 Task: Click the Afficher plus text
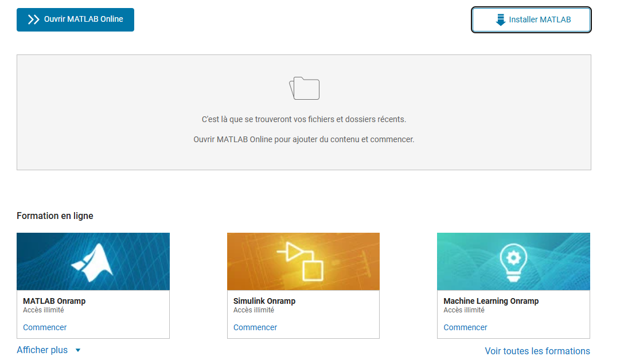42,350
